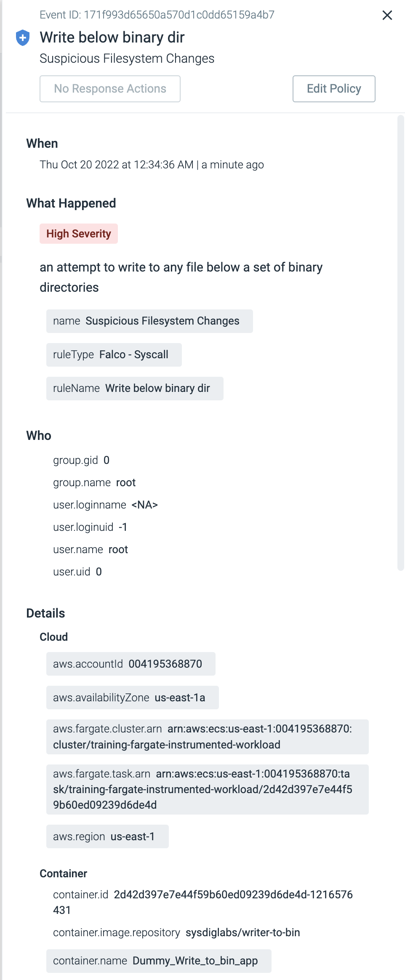Select the group.name root entry
This screenshot has height=980, width=405.
[x=94, y=482]
